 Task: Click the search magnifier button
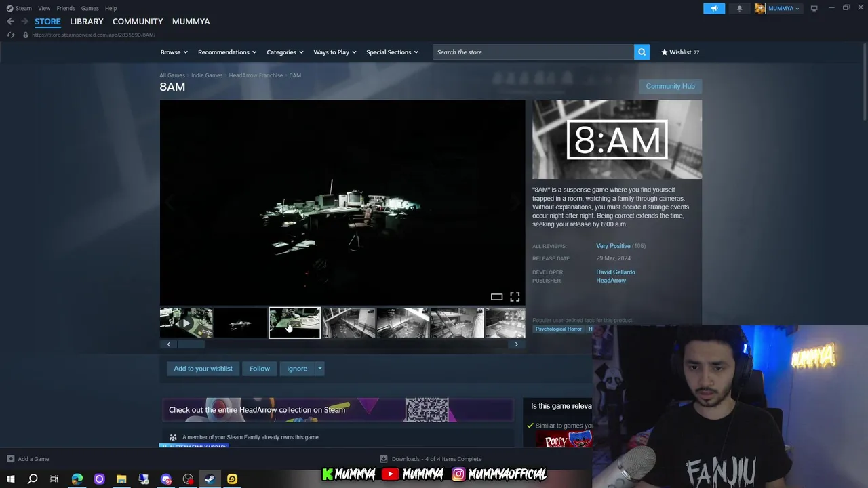tap(642, 52)
